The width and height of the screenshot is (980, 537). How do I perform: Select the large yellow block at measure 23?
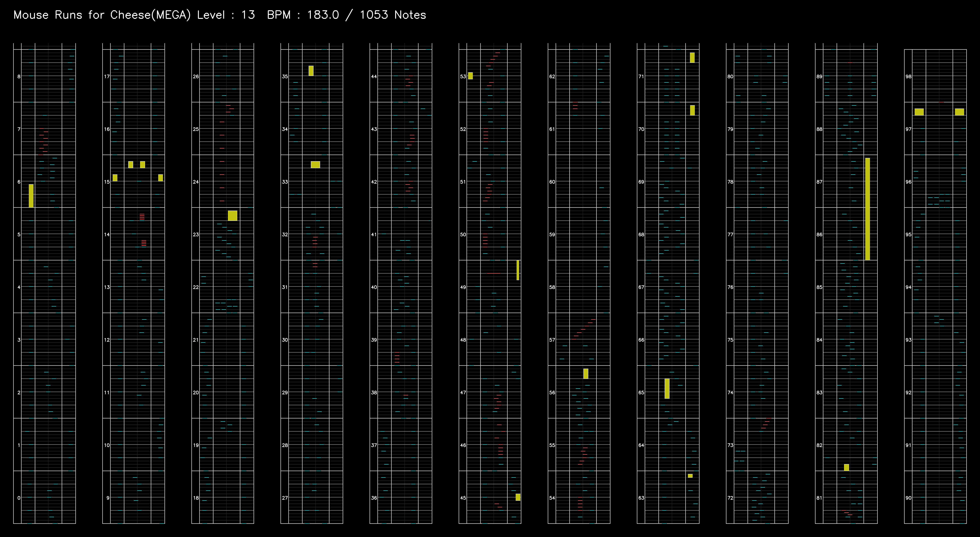[x=233, y=216]
